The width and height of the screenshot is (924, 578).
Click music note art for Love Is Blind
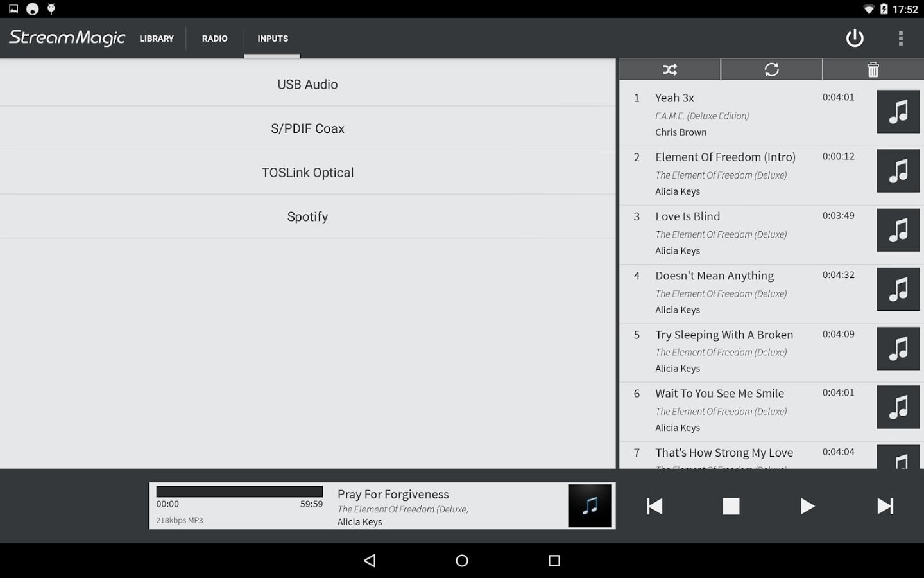point(898,230)
